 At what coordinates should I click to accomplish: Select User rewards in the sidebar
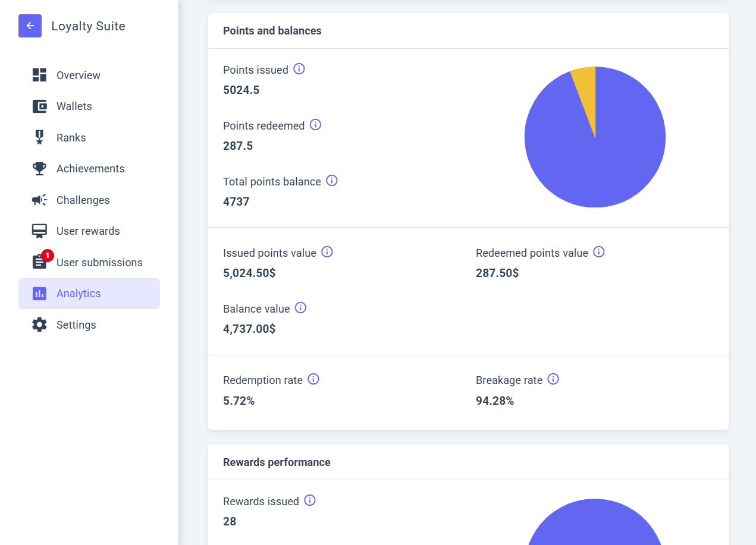coord(89,231)
